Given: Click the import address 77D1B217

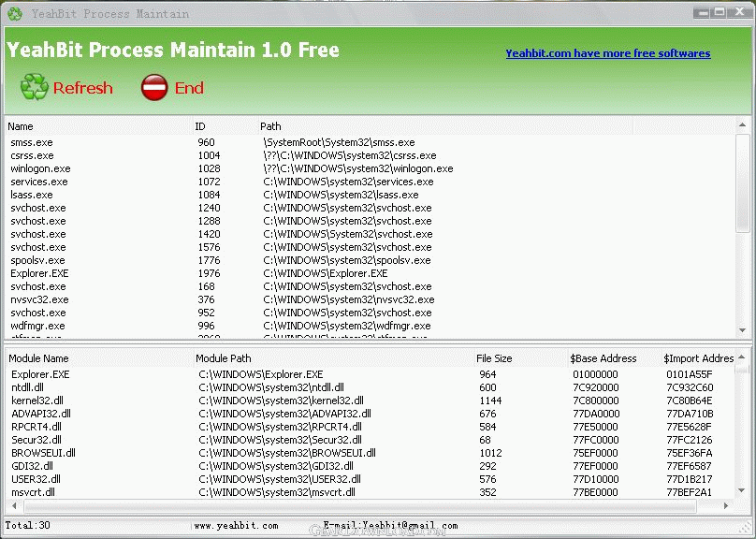Looking at the screenshot, I should (x=689, y=479).
